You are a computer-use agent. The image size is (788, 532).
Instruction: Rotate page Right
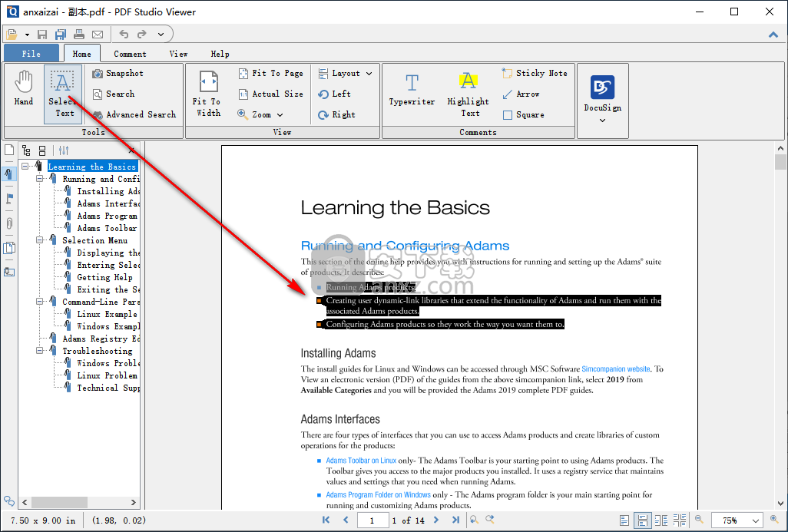coord(336,114)
